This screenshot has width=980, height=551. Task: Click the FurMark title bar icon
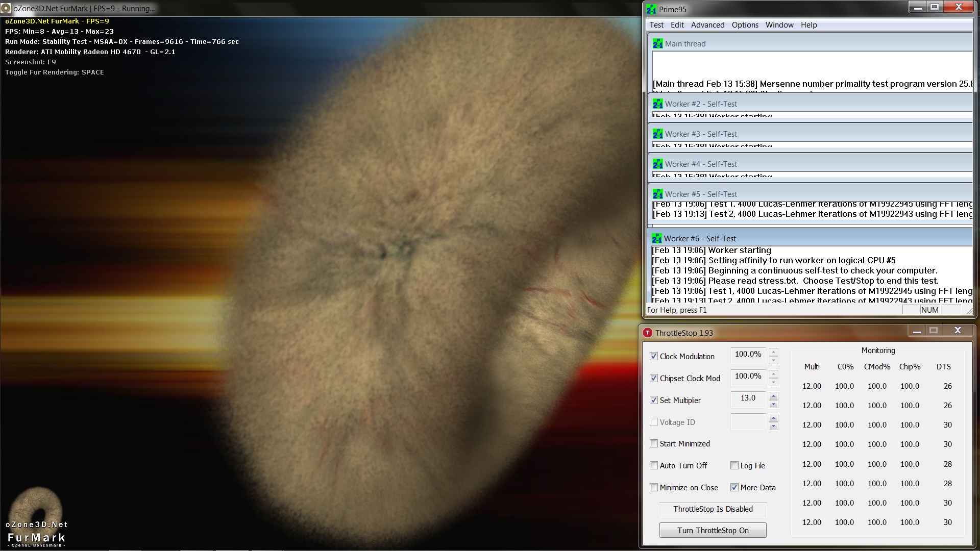(x=6, y=8)
